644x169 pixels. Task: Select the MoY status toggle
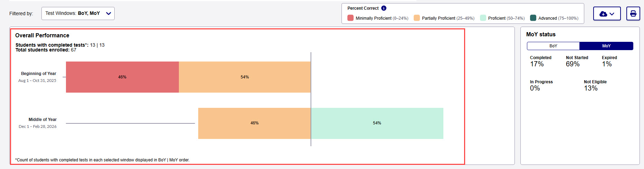[606, 46]
